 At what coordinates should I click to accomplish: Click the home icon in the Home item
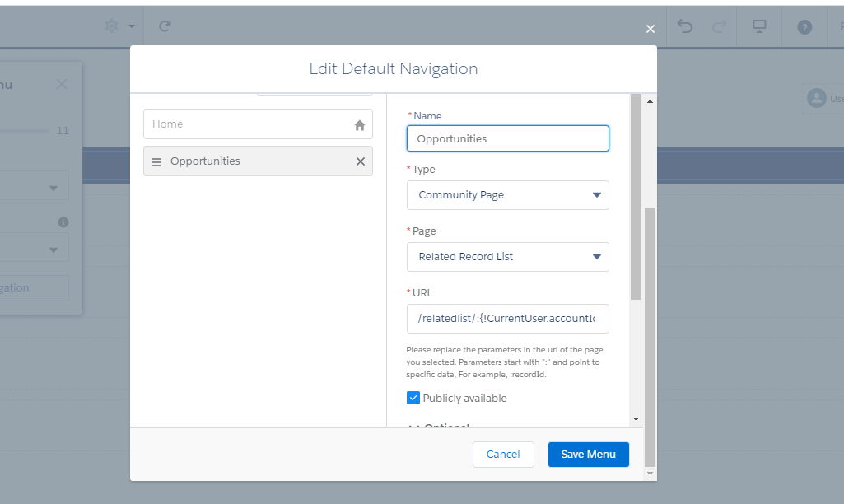click(x=359, y=125)
